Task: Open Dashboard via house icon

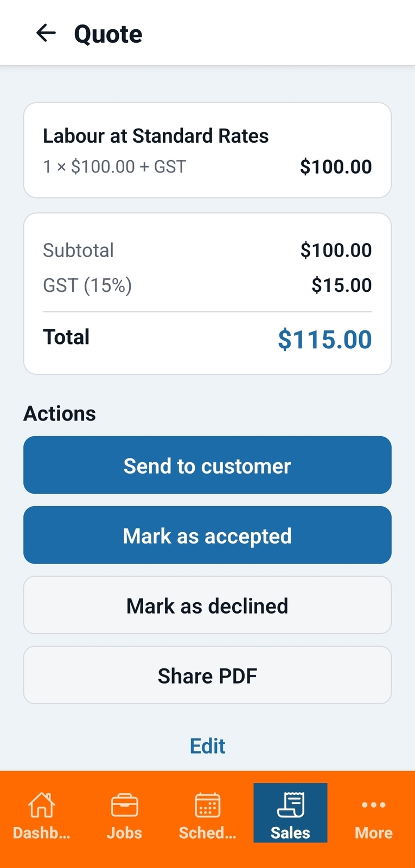Action: 42,805
